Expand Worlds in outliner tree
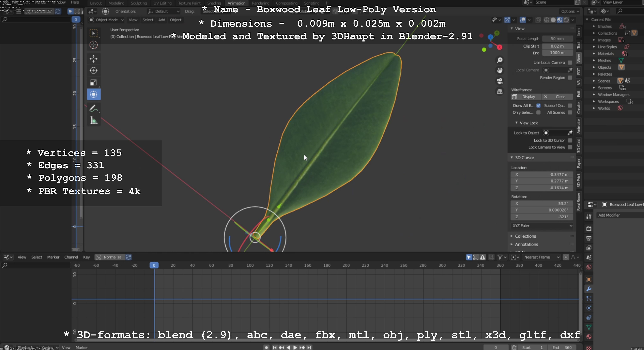The height and width of the screenshot is (350, 644). tap(594, 108)
